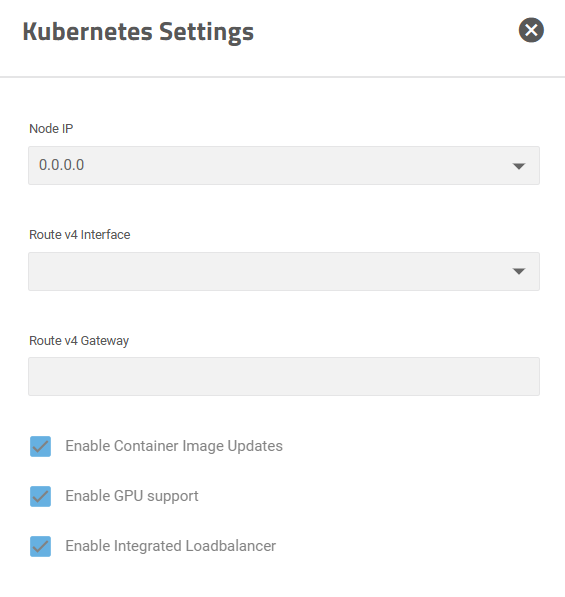This screenshot has width=565, height=597.
Task: Click the 'Kubernetes Settings' dialog title
Action: point(138,32)
